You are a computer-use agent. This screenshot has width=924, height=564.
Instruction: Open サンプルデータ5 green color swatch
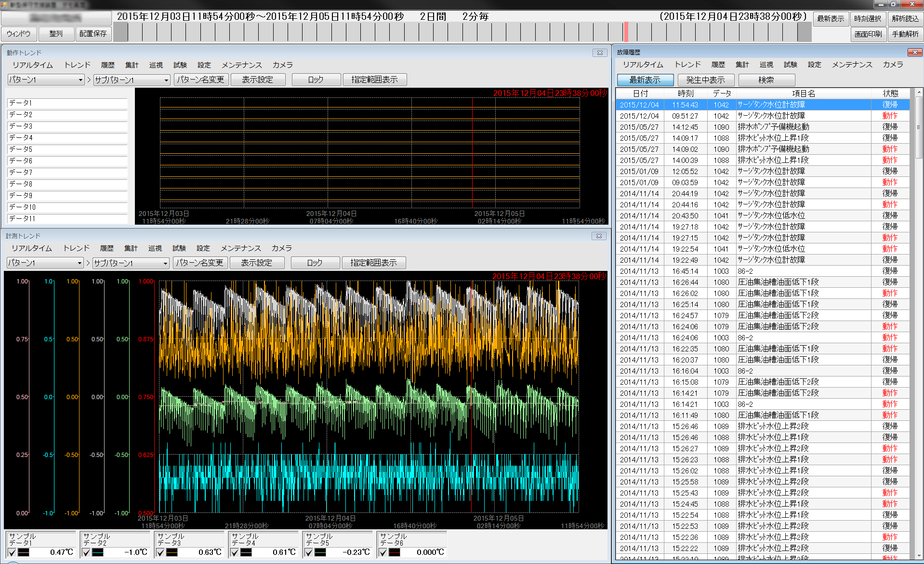click(x=320, y=552)
